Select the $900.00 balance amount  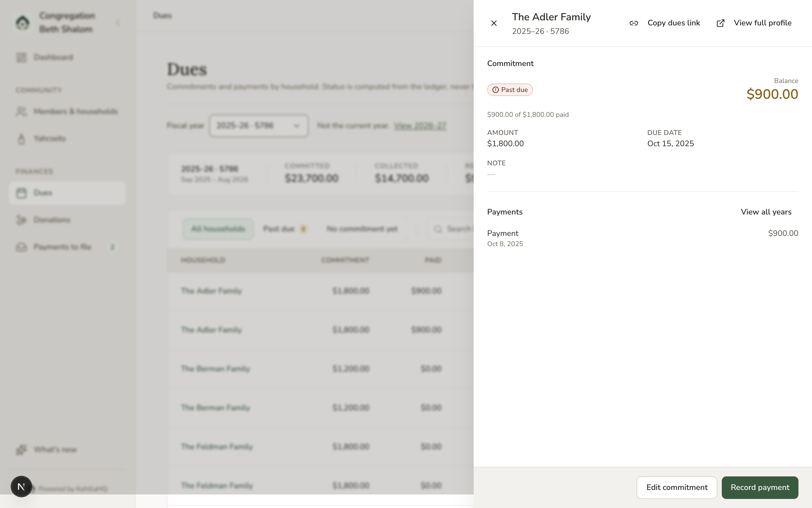click(x=772, y=94)
